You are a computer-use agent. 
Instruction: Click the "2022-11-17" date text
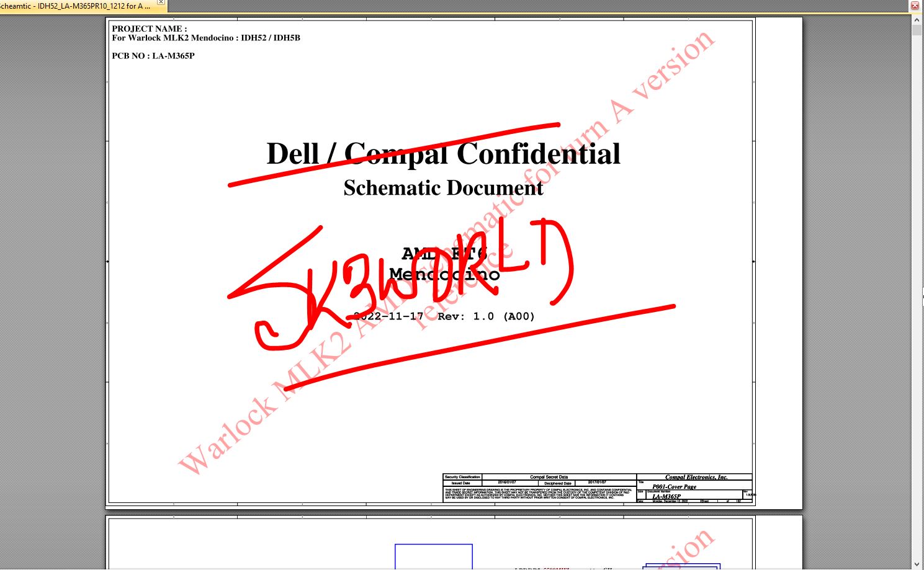pyautogui.click(x=388, y=316)
